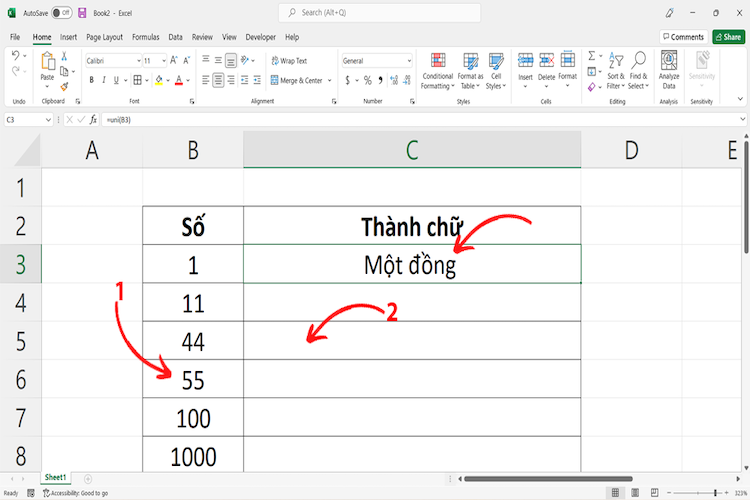Open the Insert tab

68,37
